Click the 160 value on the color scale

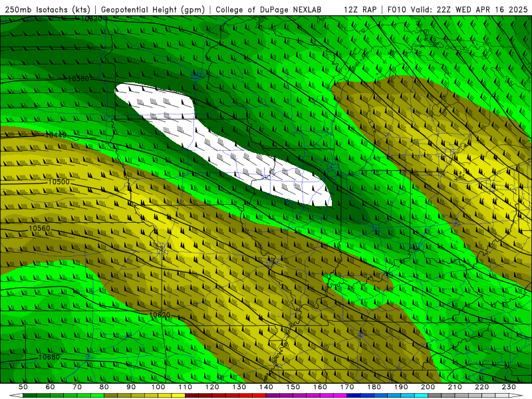(x=320, y=387)
